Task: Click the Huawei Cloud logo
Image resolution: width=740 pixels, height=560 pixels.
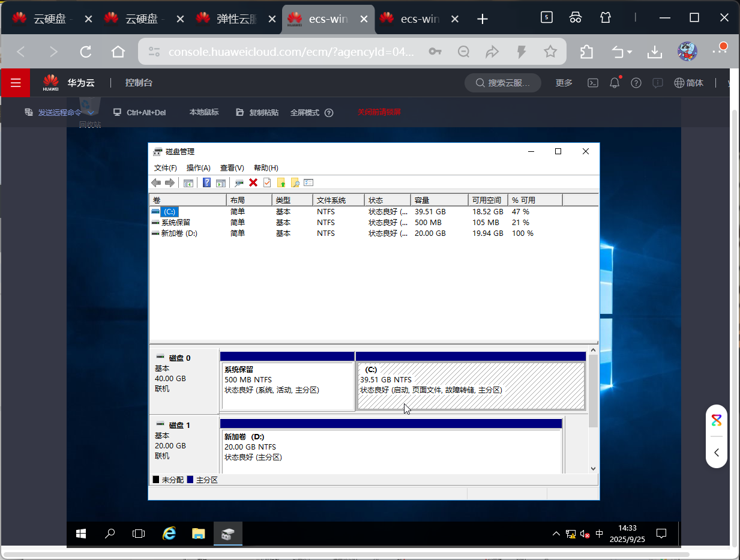Action: (51, 83)
